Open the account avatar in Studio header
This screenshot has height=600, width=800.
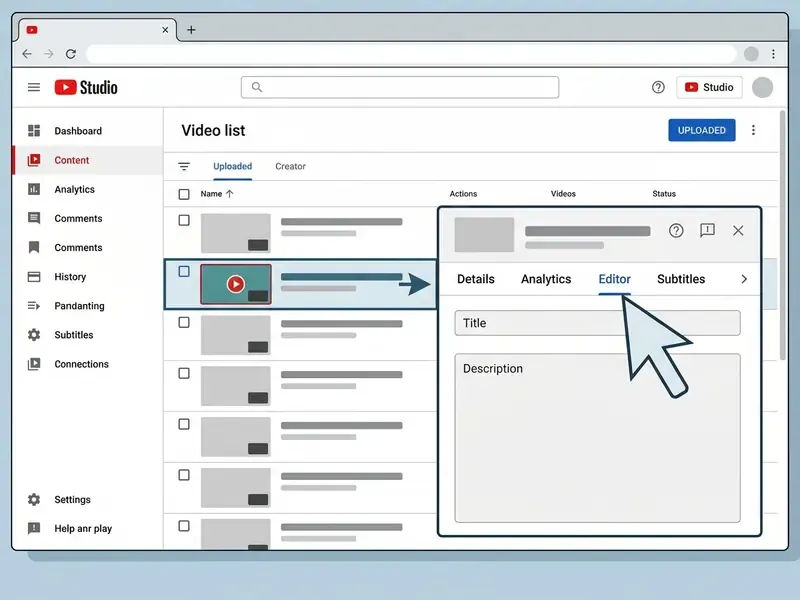[x=762, y=87]
